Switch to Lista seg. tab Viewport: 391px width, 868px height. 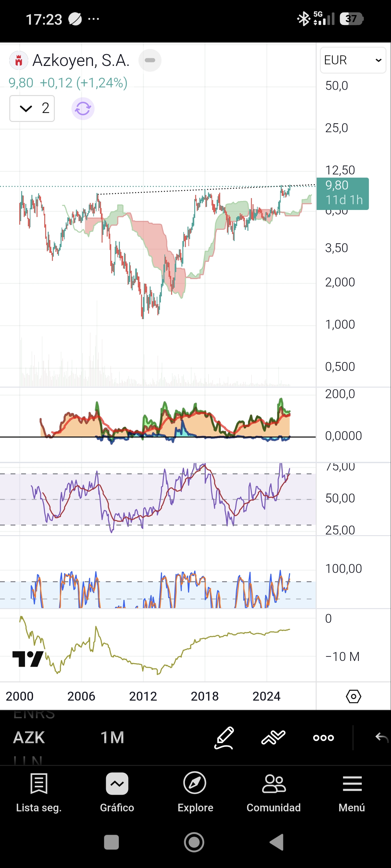pos(39,792)
